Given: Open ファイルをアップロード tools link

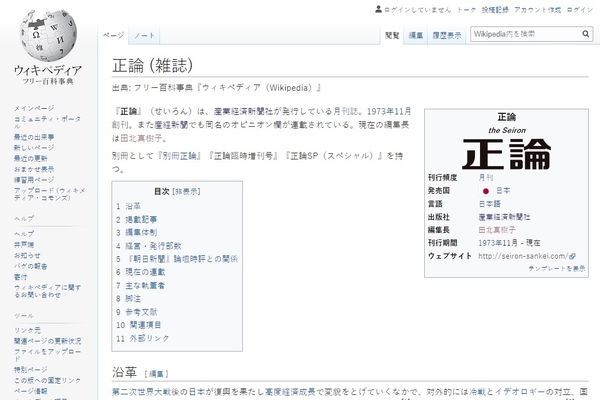Looking at the screenshot, I should (x=47, y=355).
